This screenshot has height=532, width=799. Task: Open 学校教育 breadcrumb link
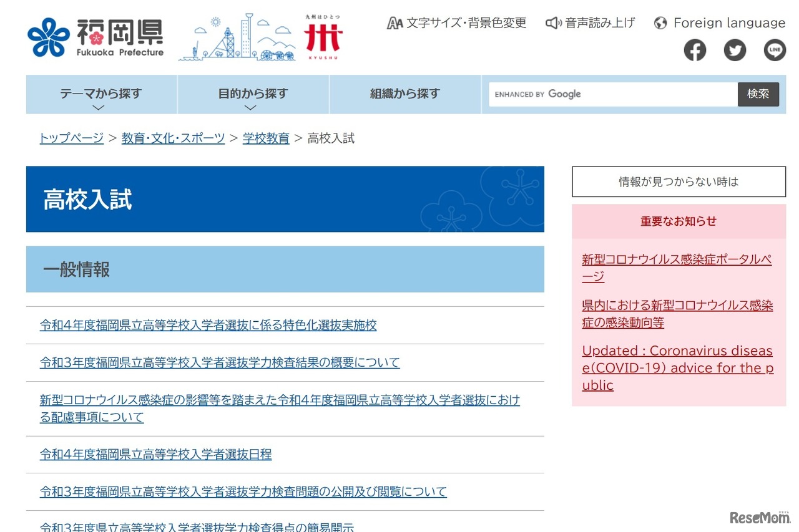coord(266,138)
